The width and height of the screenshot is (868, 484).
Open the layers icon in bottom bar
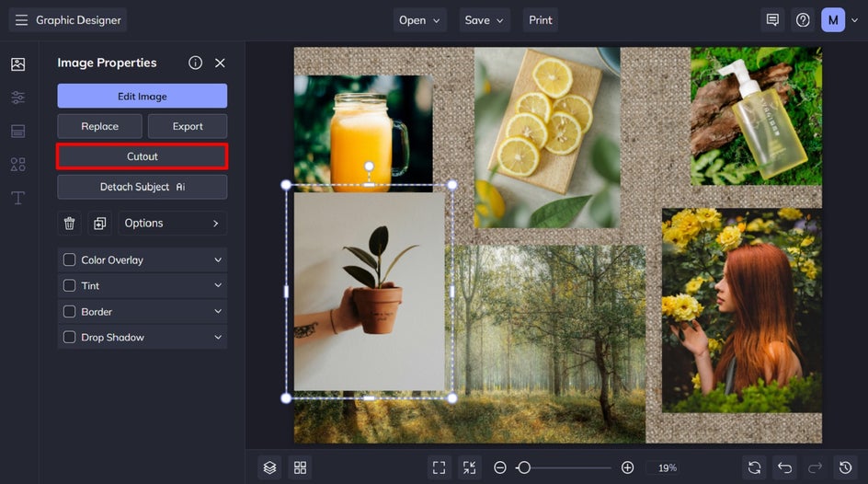click(x=269, y=467)
